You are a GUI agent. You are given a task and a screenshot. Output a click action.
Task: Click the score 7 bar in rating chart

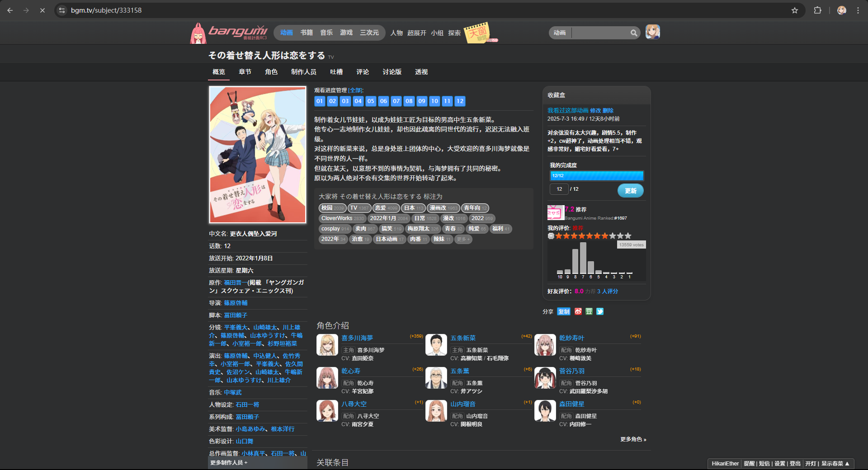(x=583, y=258)
